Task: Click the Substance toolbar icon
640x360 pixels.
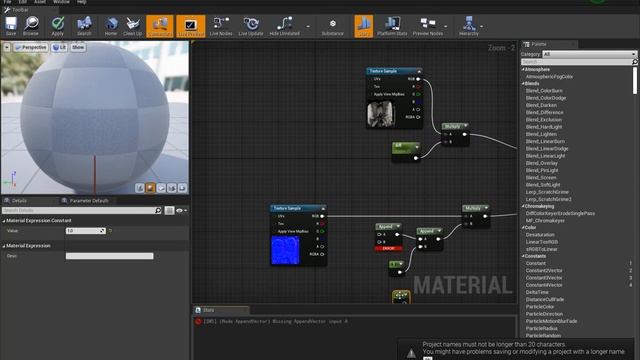Action: point(332,26)
